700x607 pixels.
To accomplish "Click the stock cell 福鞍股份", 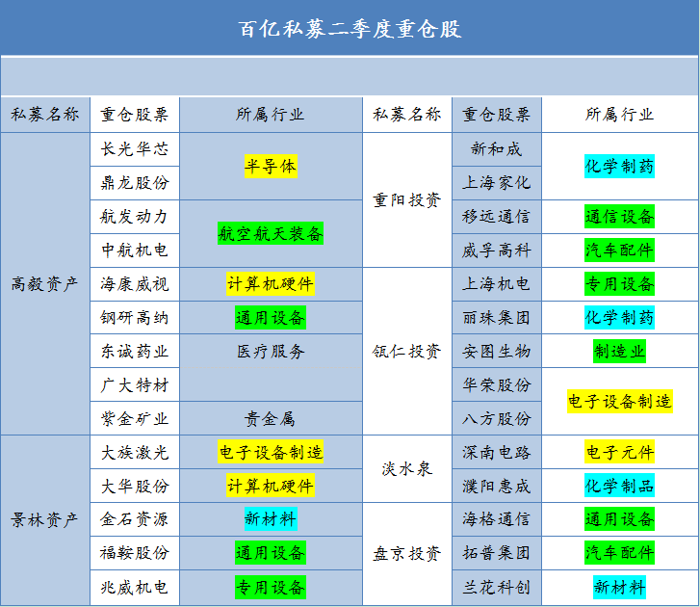I will (135, 553).
